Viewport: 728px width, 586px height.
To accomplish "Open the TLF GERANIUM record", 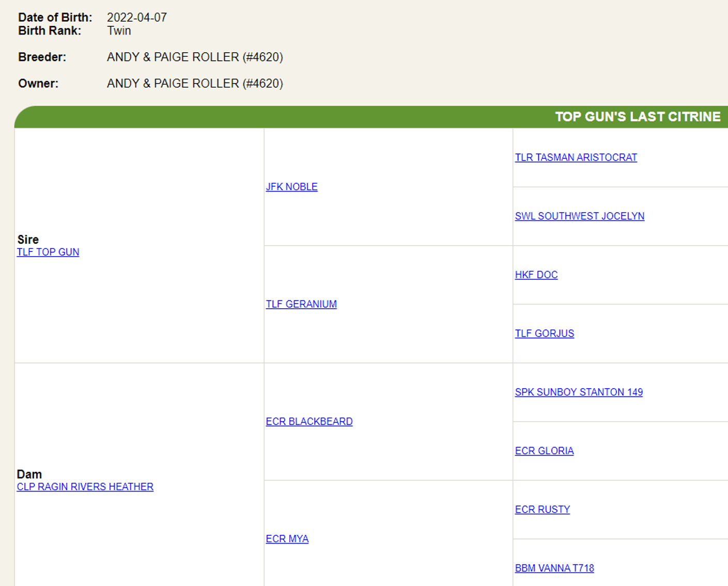I will point(301,304).
